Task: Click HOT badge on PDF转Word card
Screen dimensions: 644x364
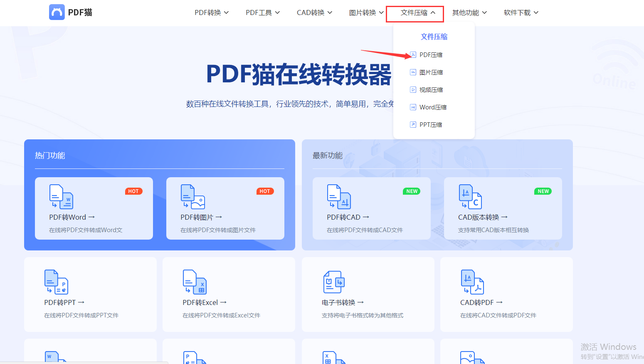Action: (x=134, y=191)
